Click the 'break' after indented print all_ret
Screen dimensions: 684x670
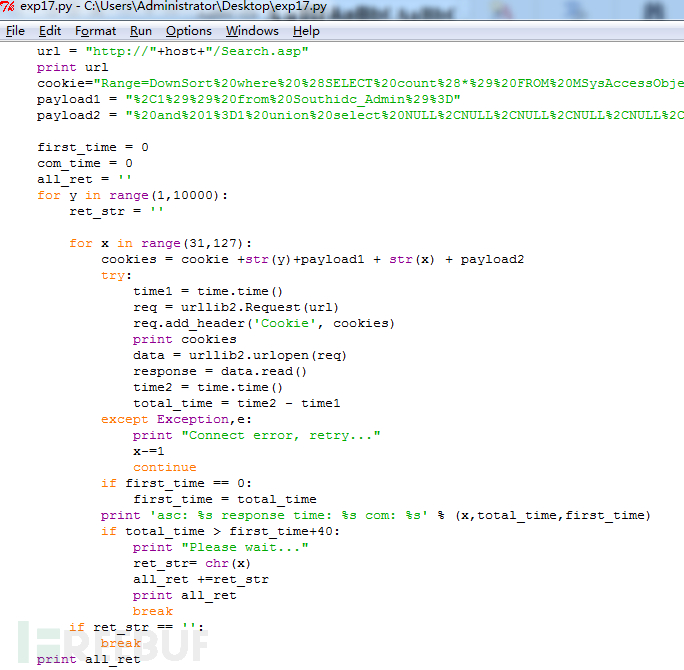click(153, 612)
